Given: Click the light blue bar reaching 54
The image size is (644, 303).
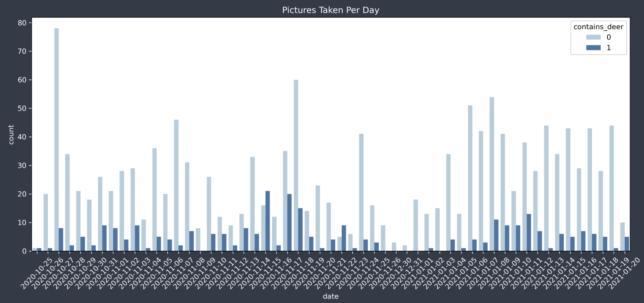Looking at the screenshot, I should (x=492, y=174).
